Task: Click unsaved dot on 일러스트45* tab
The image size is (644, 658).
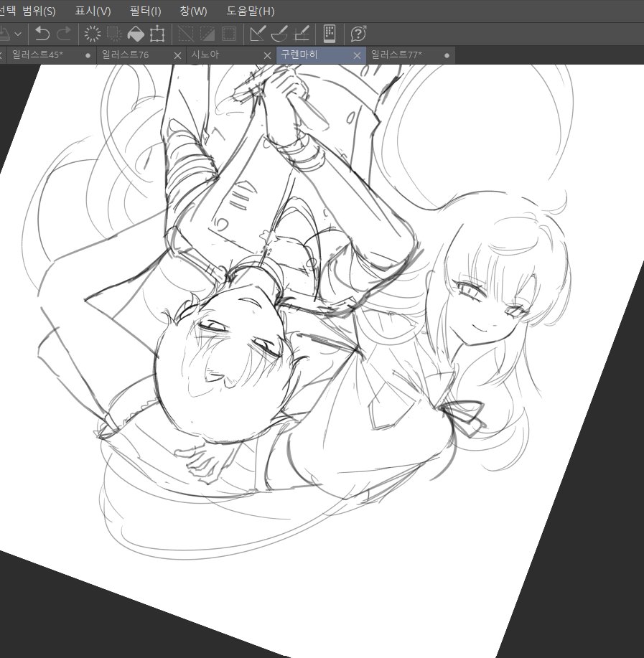Action: tap(88, 55)
